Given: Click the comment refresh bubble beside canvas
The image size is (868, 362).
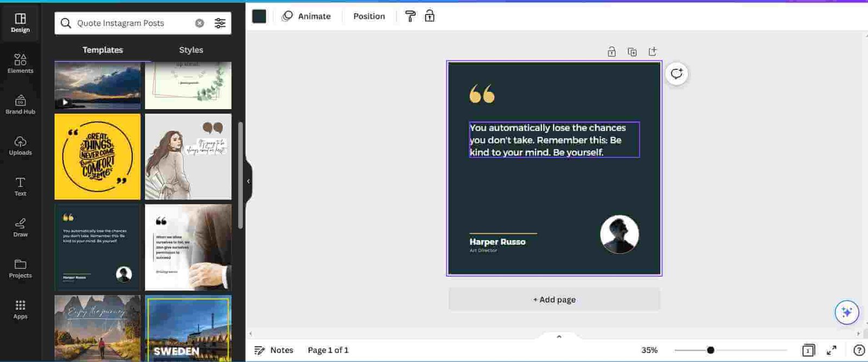Looking at the screenshot, I should pyautogui.click(x=676, y=73).
